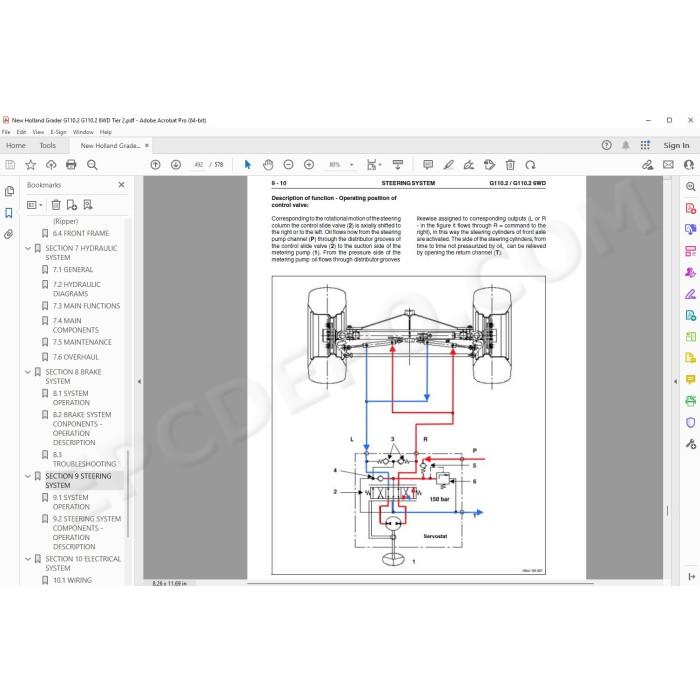This screenshot has width=700, height=700.
Task: Open the Find text magnifier tool
Action: point(92,165)
